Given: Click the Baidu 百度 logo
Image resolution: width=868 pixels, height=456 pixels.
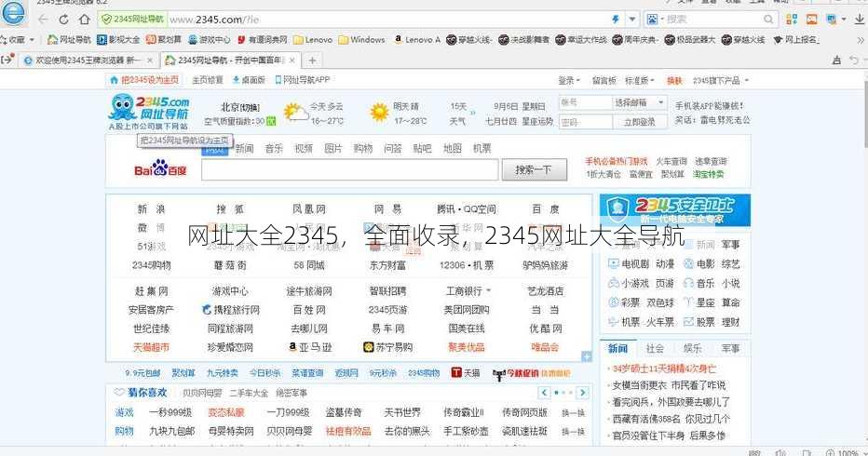Looking at the screenshot, I should click(x=160, y=168).
